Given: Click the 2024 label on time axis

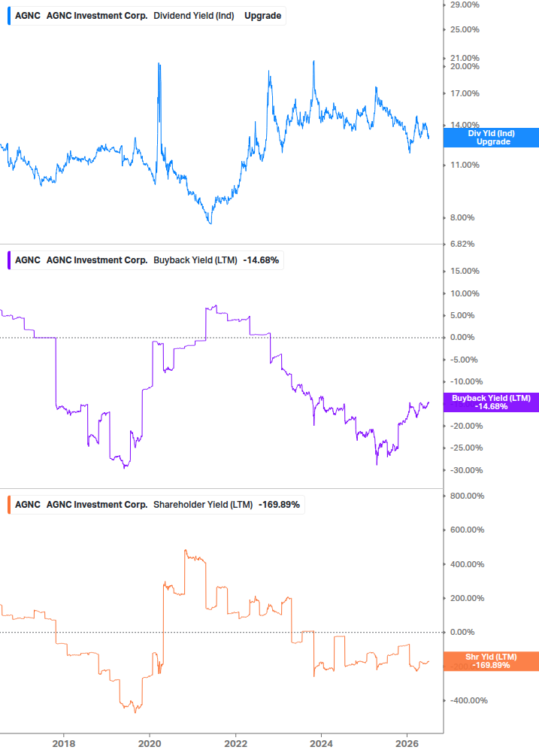Looking at the screenshot, I should point(321,743).
